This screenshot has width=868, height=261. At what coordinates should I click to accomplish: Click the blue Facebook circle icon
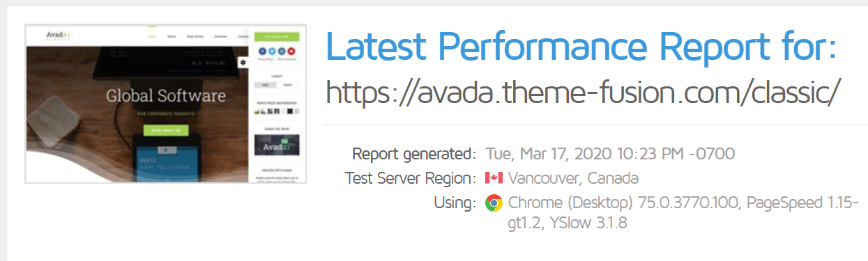[261, 51]
